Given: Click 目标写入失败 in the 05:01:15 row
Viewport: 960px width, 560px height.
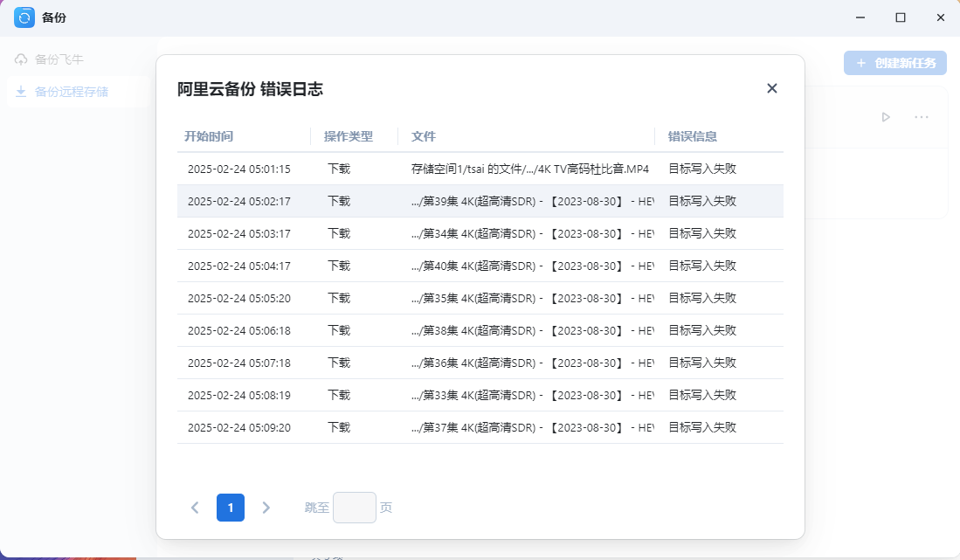Looking at the screenshot, I should [x=702, y=169].
